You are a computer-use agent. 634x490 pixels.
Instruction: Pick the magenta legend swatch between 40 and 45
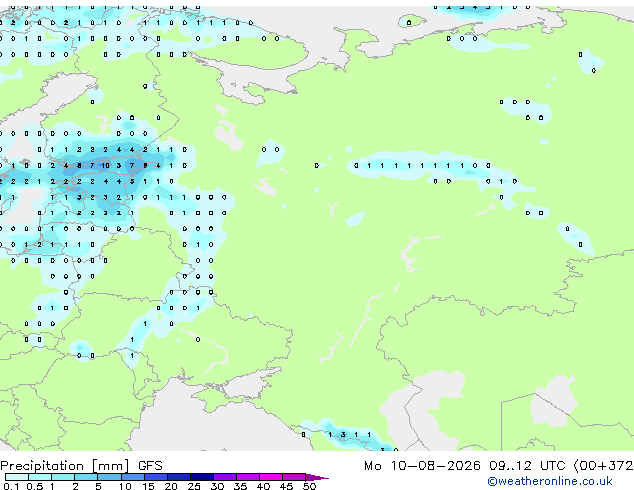[271, 477]
